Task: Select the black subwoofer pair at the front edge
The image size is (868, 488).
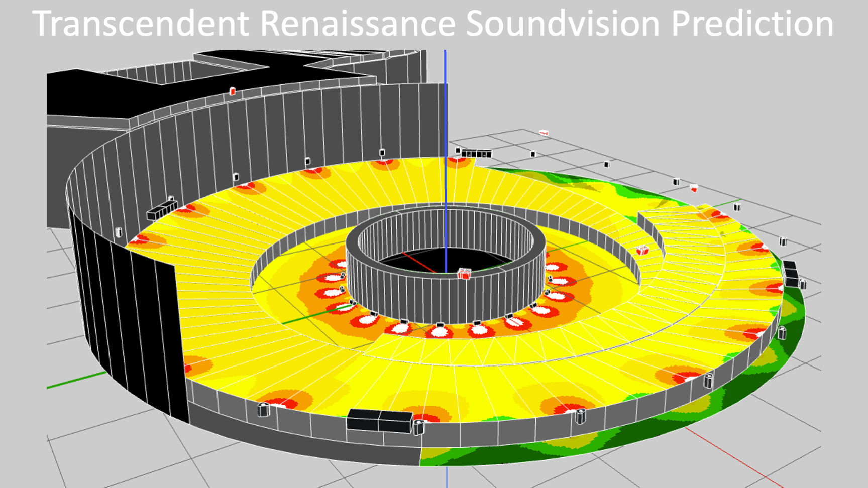Action: [x=380, y=421]
